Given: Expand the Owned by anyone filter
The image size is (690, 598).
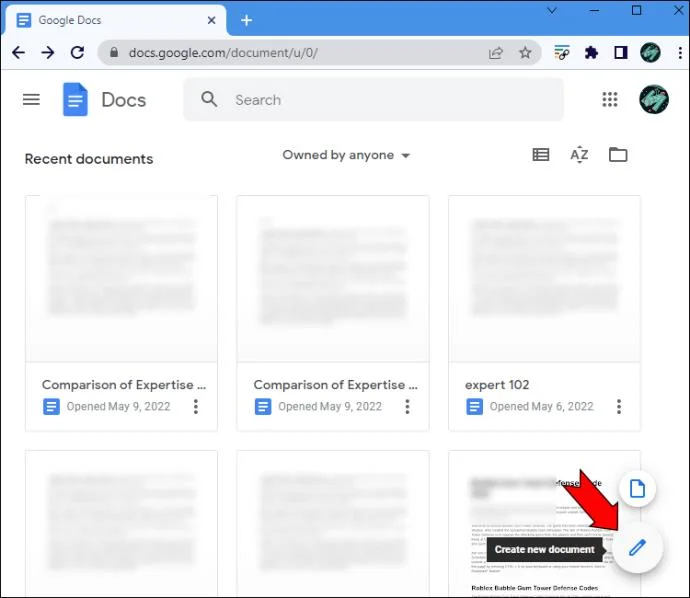Looking at the screenshot, I should 346,155.
